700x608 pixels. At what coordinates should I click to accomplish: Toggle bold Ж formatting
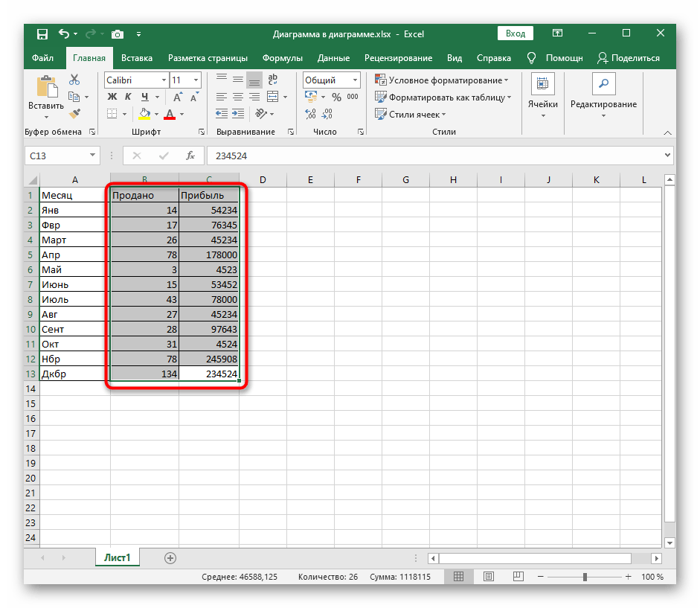click(112, 97)
